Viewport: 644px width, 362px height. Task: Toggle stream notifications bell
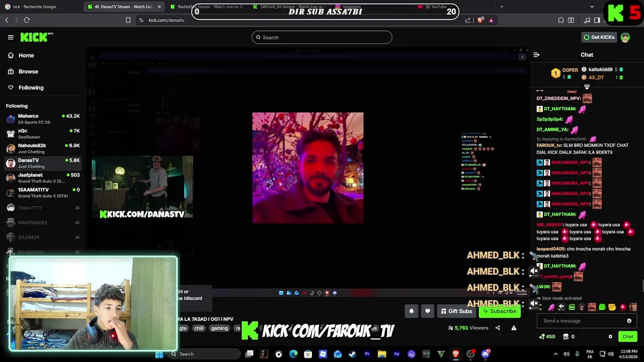(x=411, y=311)
